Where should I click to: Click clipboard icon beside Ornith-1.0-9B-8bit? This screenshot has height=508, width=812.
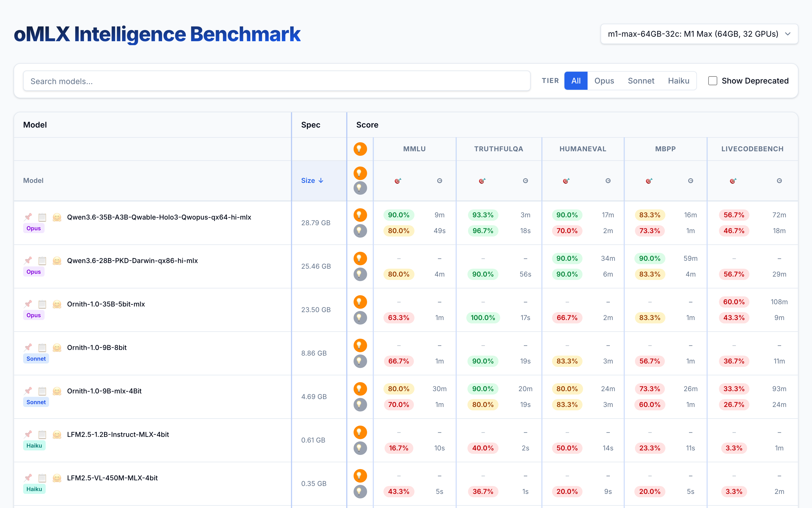click(42, 347)
